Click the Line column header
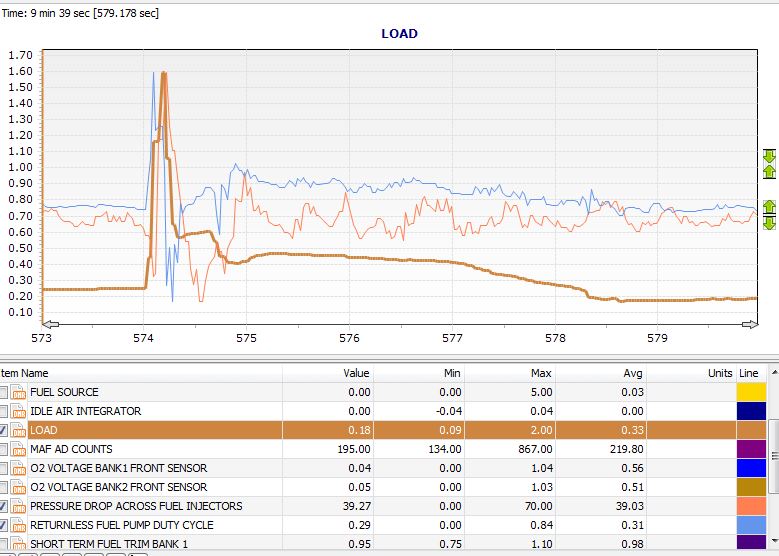Viewport: 779px width, 556px height. coord(752,373)
